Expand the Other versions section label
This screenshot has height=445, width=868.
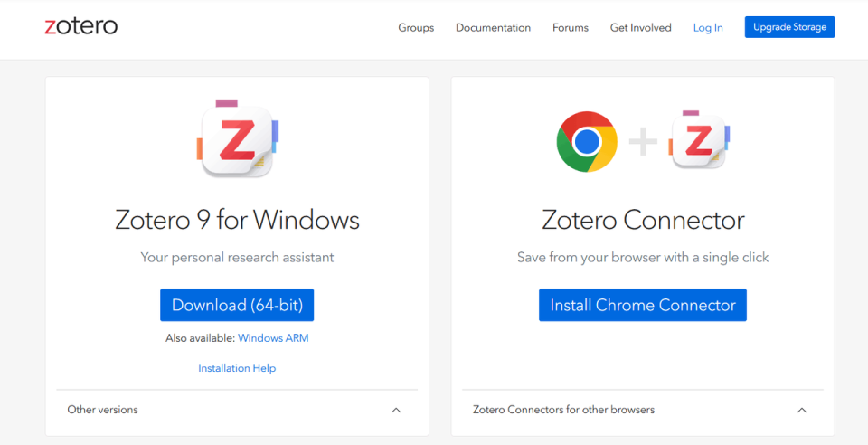(x=102, y=410)
